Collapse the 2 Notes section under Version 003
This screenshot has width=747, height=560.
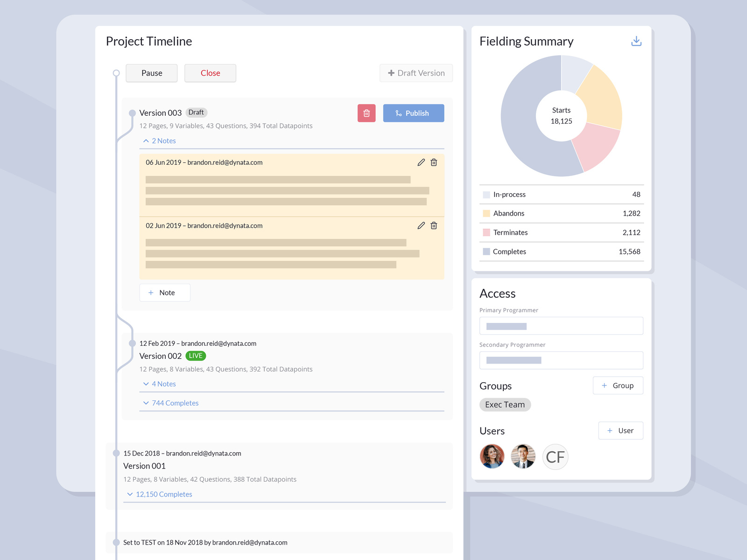coord(160,140)
